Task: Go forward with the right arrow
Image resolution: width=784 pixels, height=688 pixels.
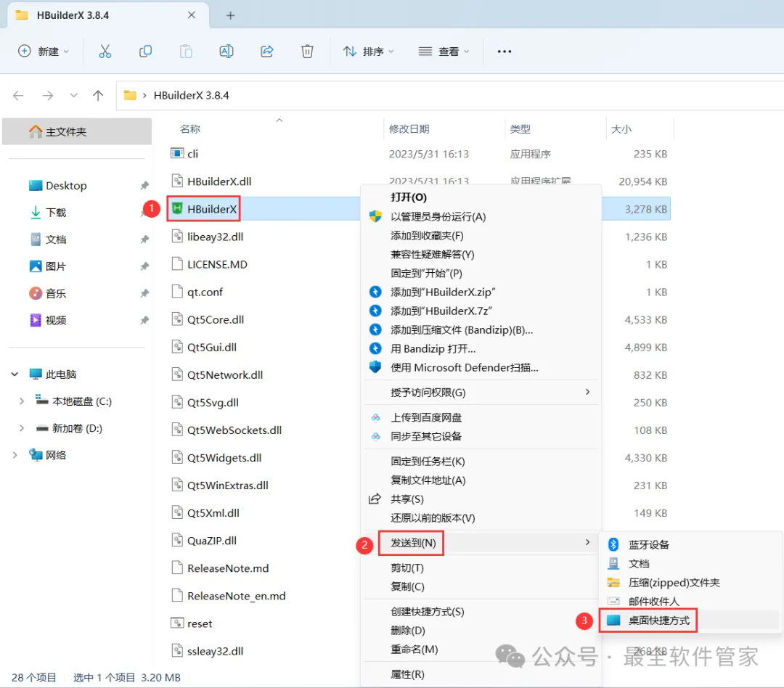Action: pyautogui.click(x=48, y=96)
